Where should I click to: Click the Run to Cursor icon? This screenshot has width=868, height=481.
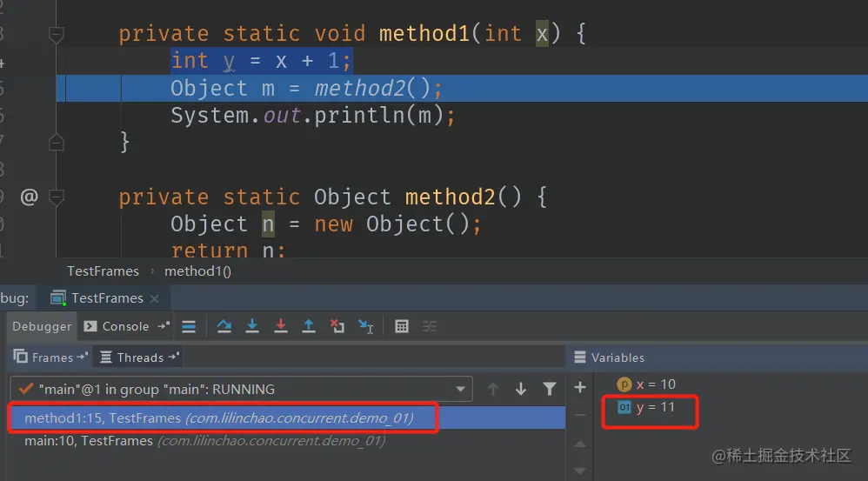(366, 326)
